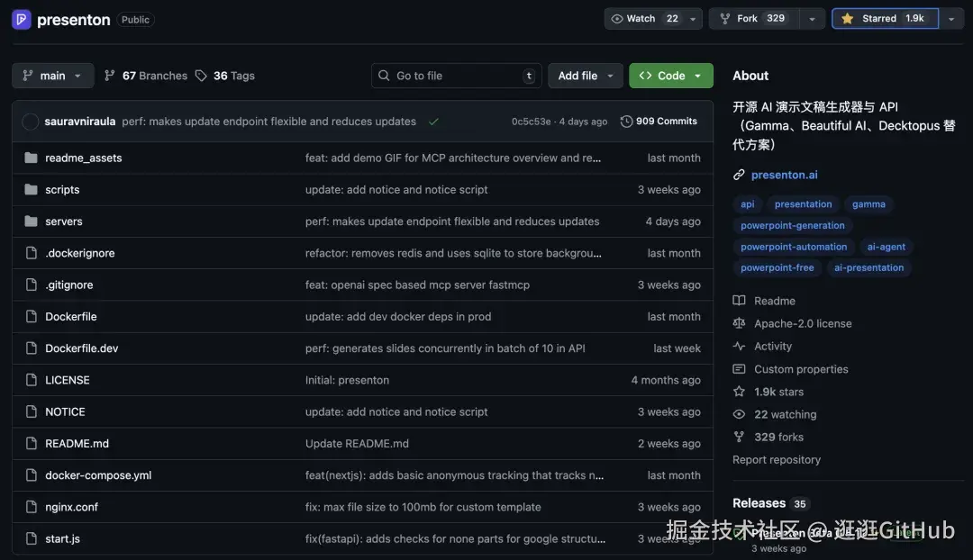
Task: Open the main branch selector dropdown
Action: 53,76
